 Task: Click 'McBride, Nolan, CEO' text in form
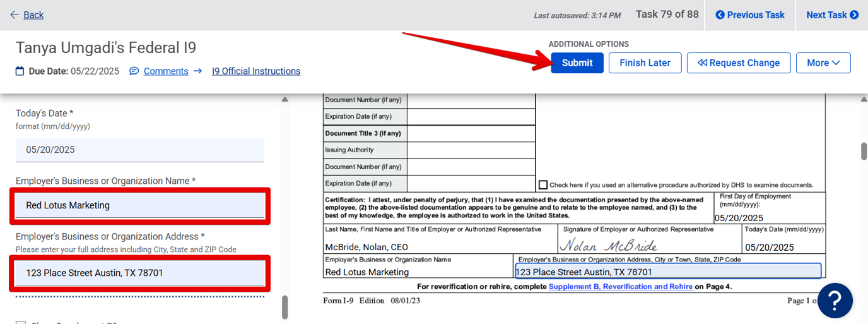tap(367, 247)
